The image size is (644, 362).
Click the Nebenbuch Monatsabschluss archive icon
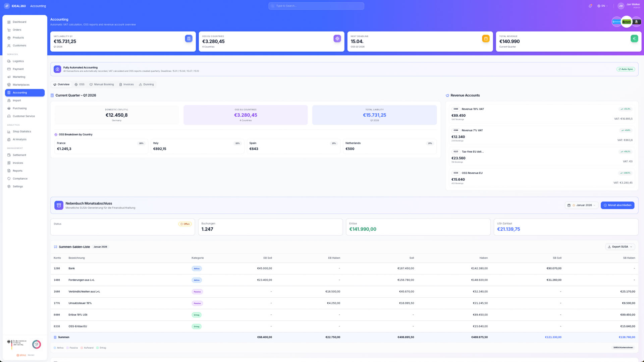point(59,205)
